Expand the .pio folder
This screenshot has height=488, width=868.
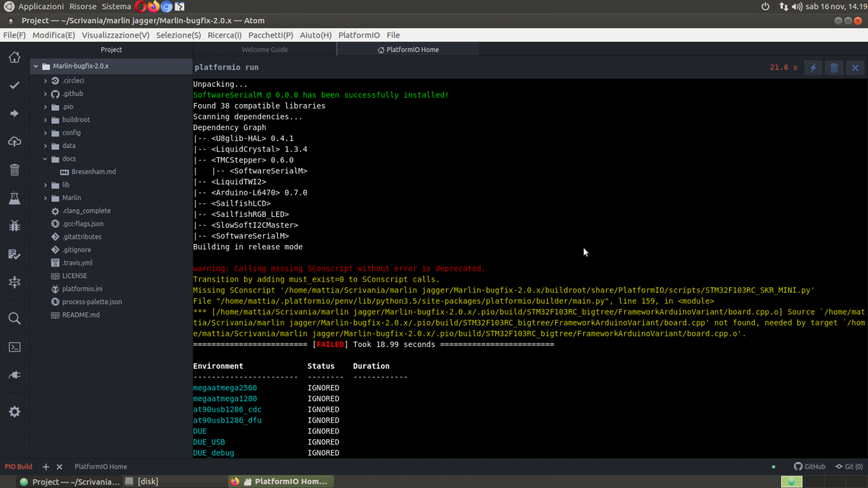click(45, 107)
